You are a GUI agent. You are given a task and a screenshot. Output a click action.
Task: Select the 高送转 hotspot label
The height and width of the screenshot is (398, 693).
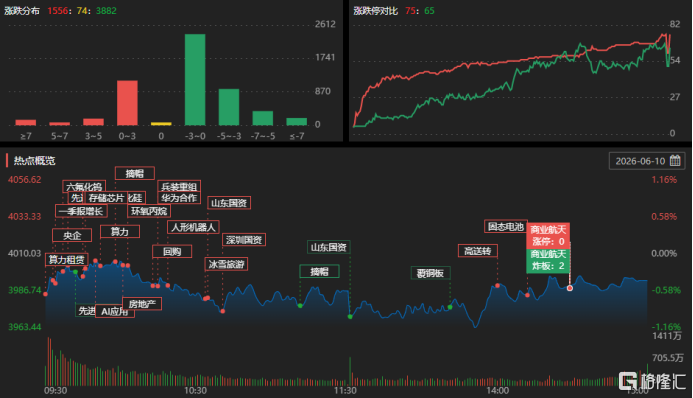pyautogui.click(x=478, y=251)
